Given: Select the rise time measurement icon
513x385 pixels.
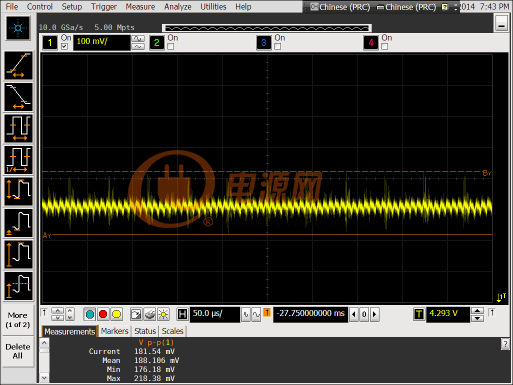Looking at the screenshot, I should (18, 66).
